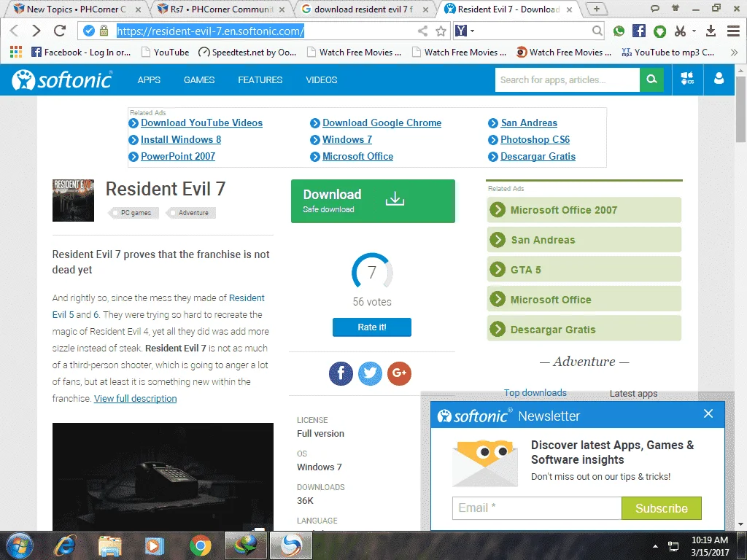Select the Latest apps tab
This screenshot has height=560, width=747.
pyautogui.click(x=633, y=393)
